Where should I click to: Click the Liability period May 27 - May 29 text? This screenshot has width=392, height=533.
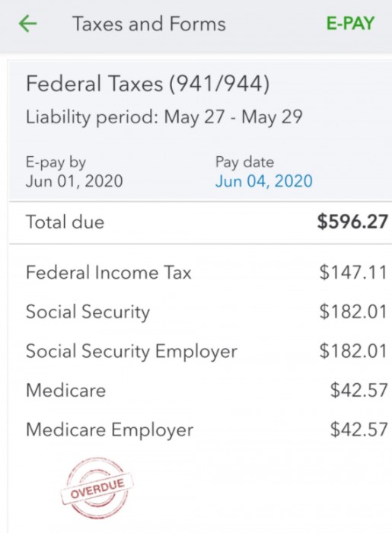point(164,117)
